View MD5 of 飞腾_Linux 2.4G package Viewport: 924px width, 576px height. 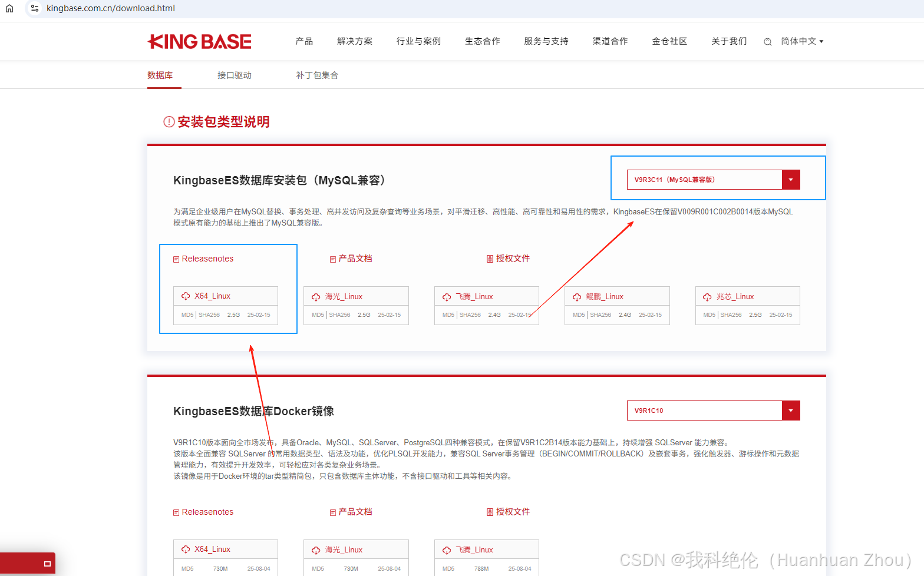tap(448, 315)
